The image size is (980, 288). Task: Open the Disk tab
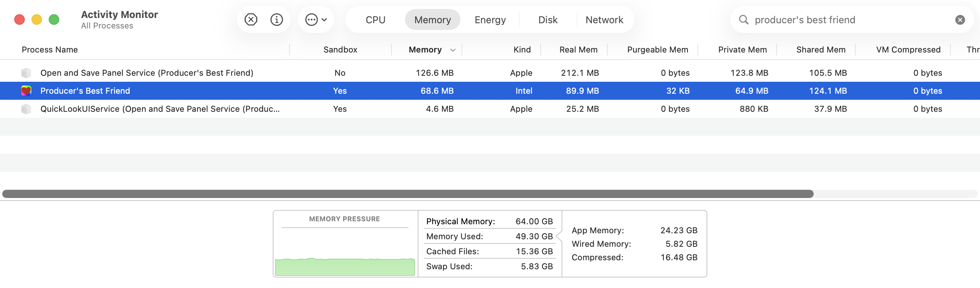coord(547,20)
